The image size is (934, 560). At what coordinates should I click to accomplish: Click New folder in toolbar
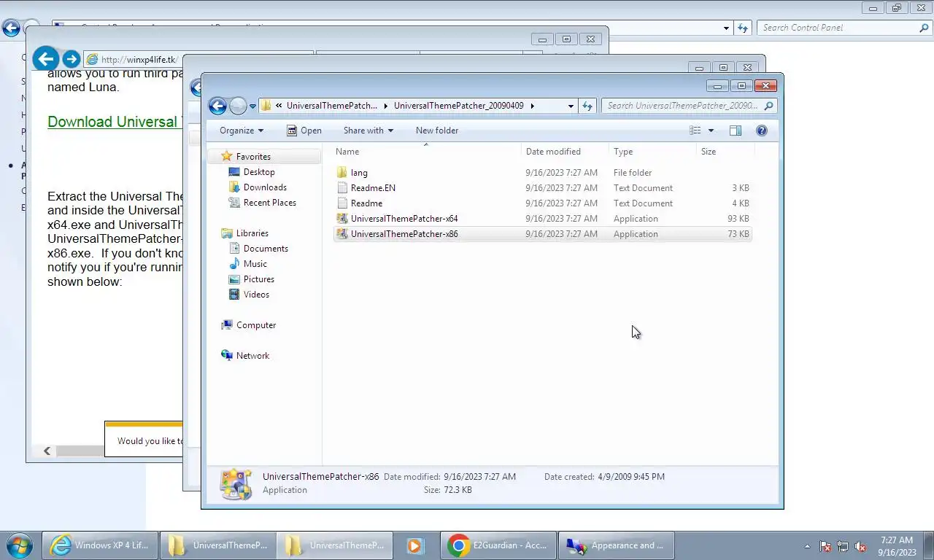click(437, 131)
